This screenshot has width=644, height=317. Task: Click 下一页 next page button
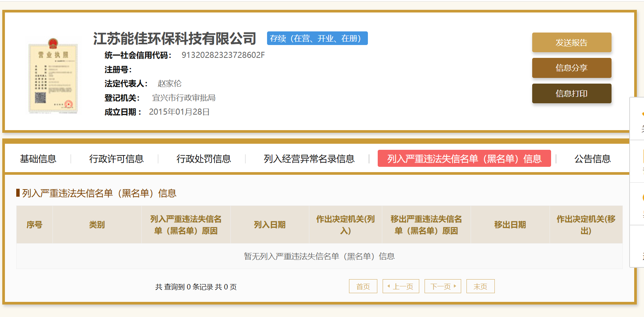pos(443,286)
